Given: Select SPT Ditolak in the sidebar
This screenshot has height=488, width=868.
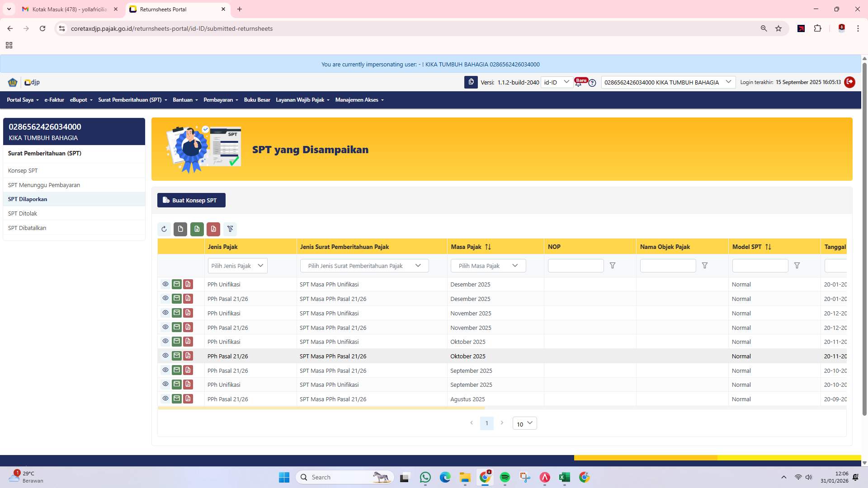Looking at the screenshot, I should 23,213.
